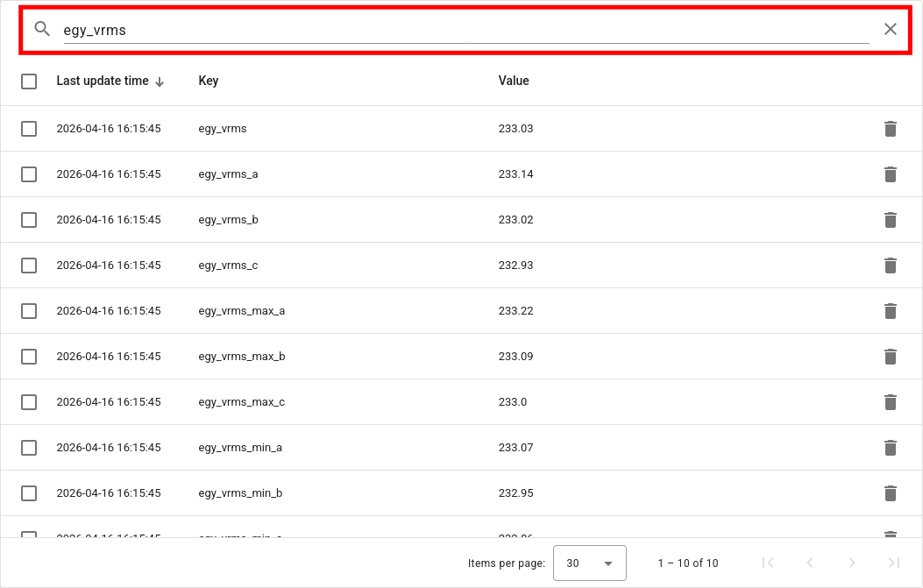Tick the egy_vrms_c checkbox

click(29, 266)
